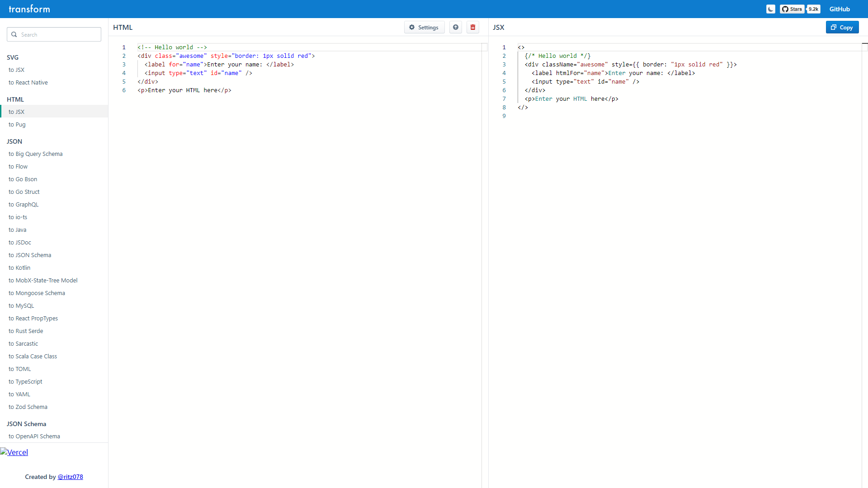868x488 pixels.
Task: Choose JSON to Rust Serde
Action: [54, 331]
